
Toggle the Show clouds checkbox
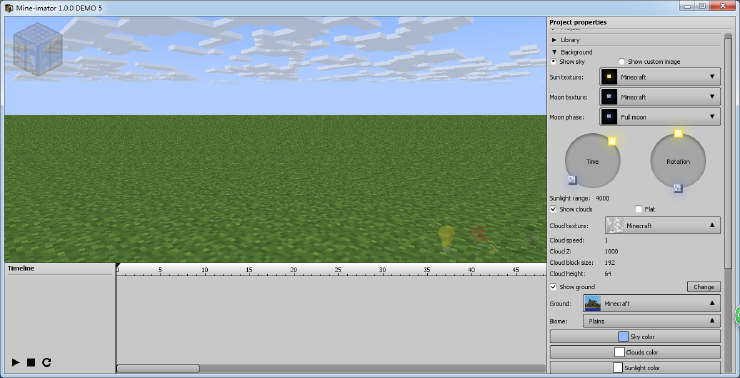pos(554,209)
